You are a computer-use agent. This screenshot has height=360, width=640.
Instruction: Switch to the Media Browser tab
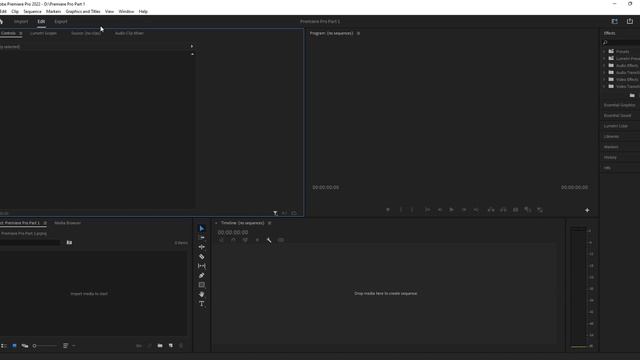[x=67, y=223]
